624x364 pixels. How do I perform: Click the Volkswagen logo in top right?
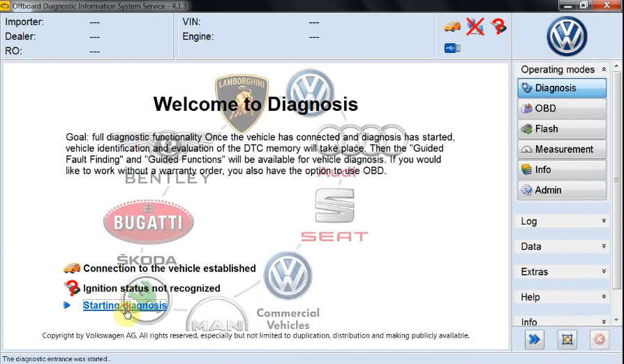pyautogui.click(x=567, y=36)
